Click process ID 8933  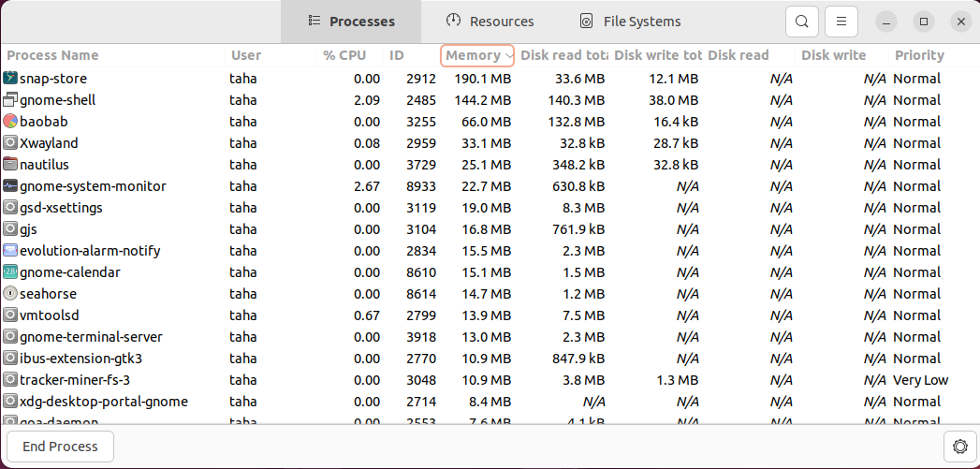(x=421, y=186)
